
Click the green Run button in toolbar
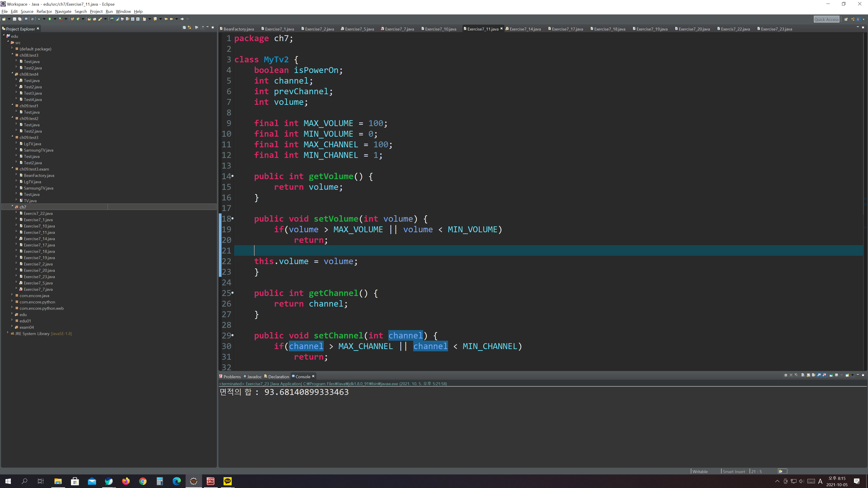(50, 19)
